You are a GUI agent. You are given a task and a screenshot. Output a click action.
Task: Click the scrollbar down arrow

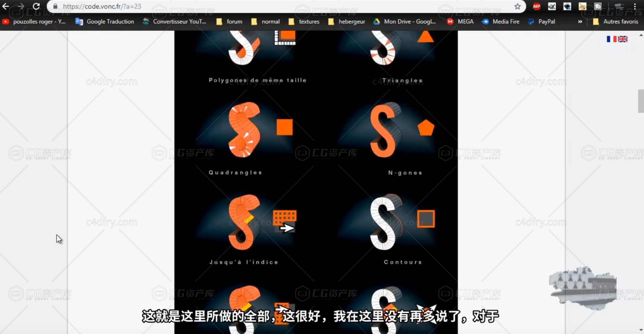[x=641, y=330]
